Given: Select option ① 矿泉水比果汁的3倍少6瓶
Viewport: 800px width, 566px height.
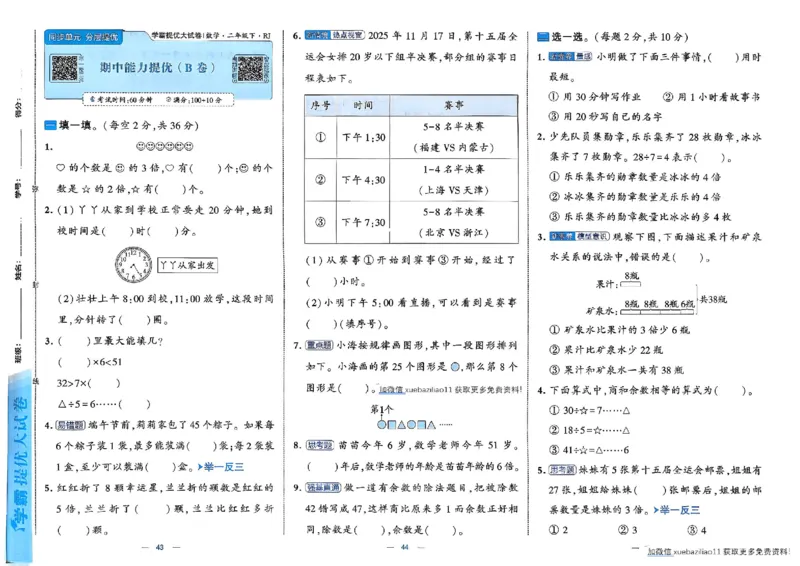Looking at the screenshot, I should tap(619, 330).
